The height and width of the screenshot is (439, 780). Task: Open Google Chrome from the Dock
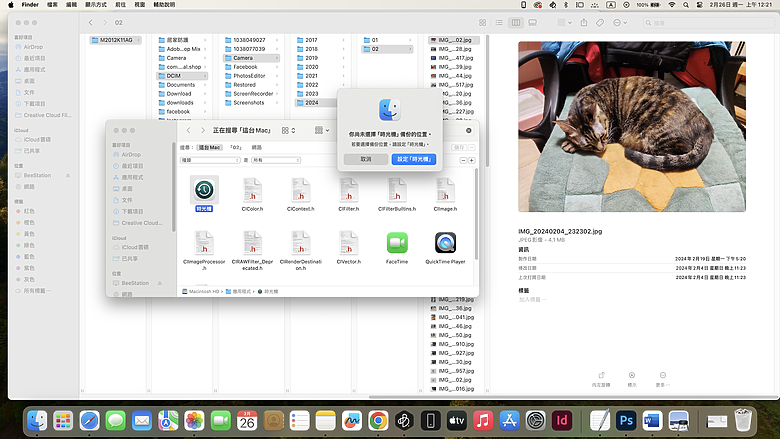[378, 421]
